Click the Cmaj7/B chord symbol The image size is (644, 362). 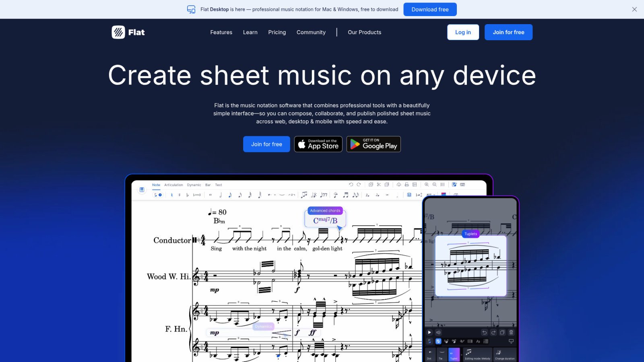coord(325,220)
